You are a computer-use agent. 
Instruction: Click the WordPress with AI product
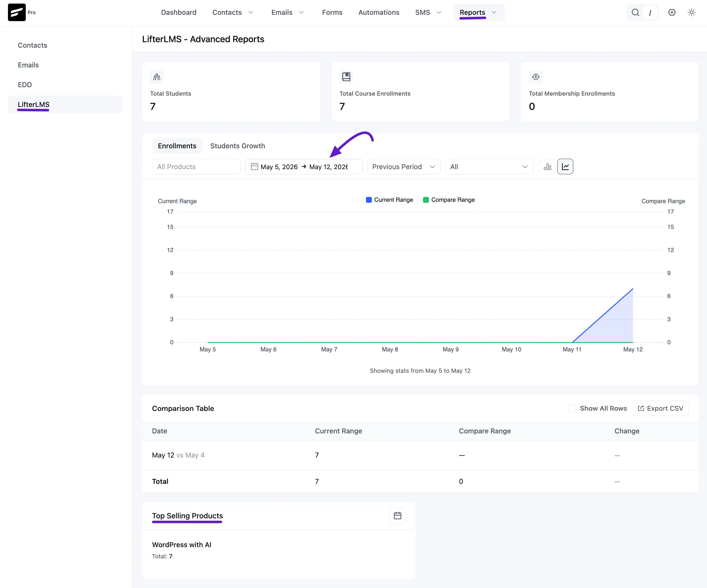[x=182, y=545]
